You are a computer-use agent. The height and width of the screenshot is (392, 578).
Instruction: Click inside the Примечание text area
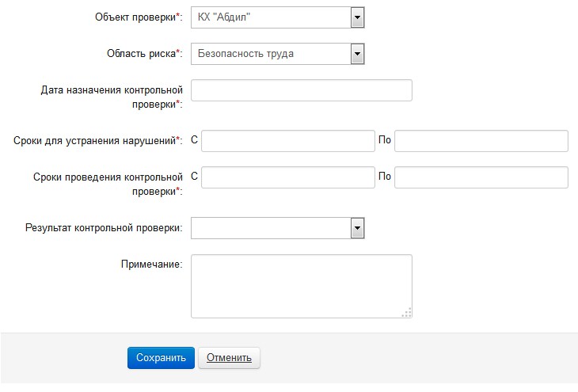pos(301,286)
